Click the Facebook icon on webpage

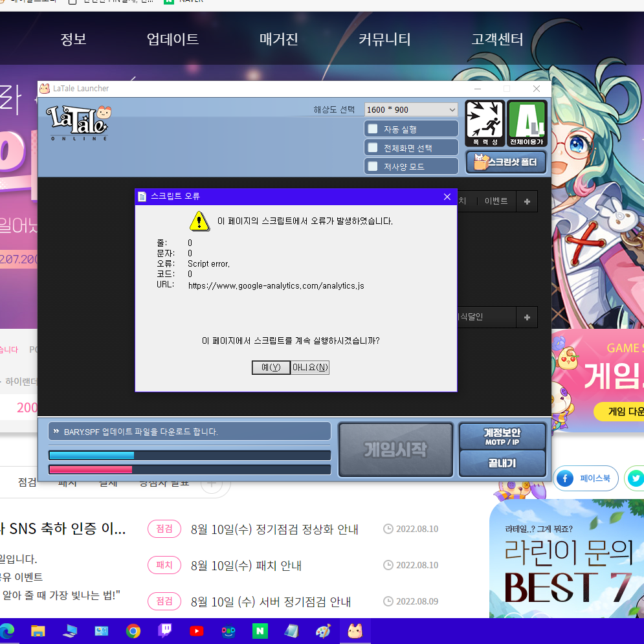(565, 478)
